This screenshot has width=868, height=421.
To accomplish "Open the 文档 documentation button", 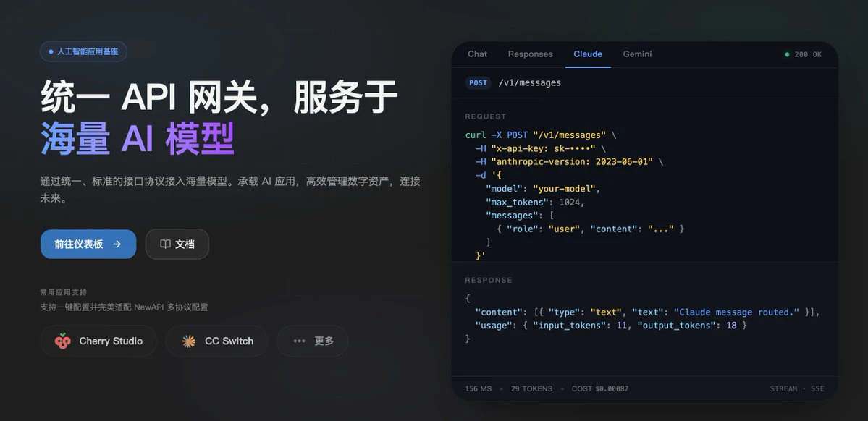I will coord(177,244).
